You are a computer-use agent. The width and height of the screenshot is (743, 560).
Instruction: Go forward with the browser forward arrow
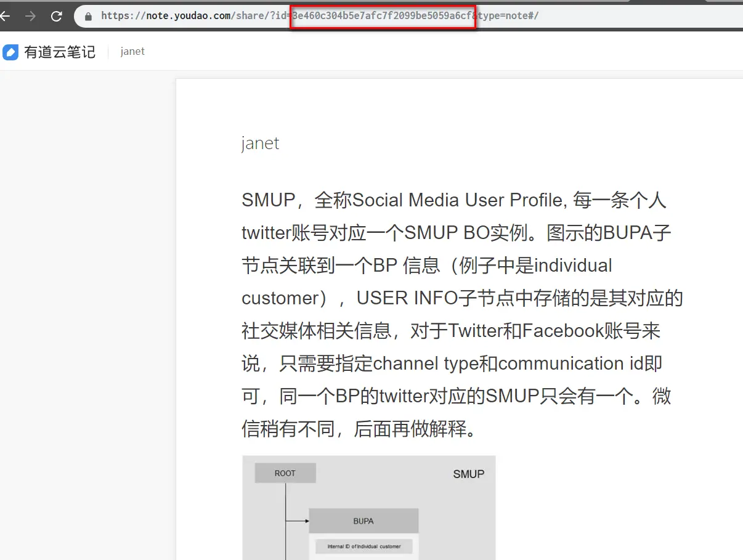pyautogui.click(x=30, y=16)
